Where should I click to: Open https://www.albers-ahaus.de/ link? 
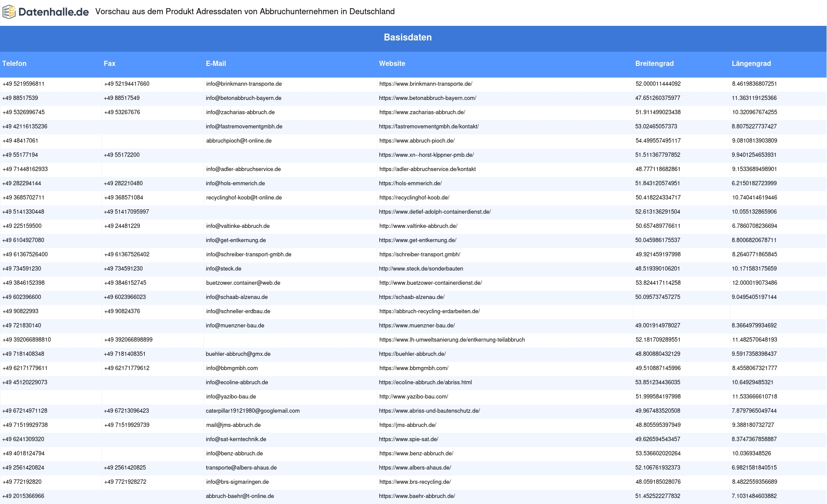coord(415,468)
